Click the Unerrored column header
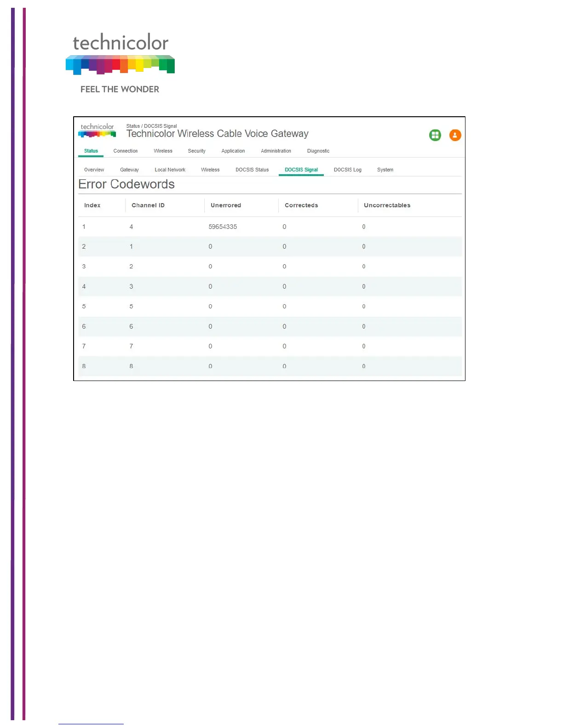The image size is (563, 728). pos(226,205)
